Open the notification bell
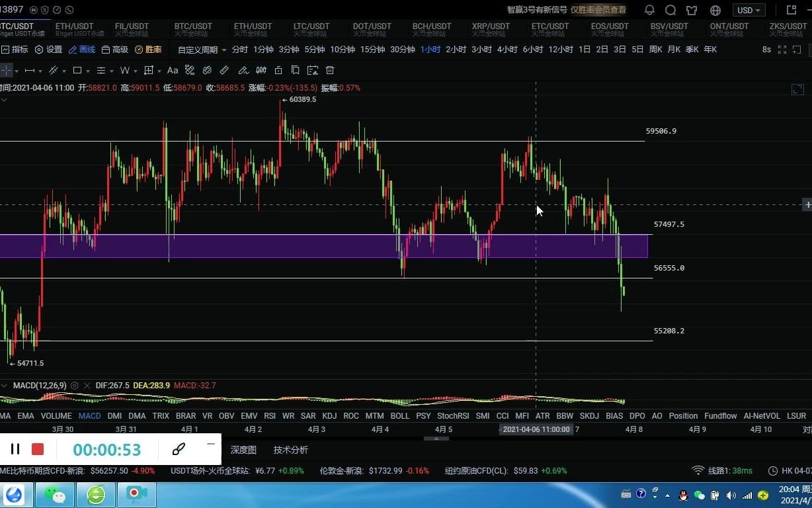The height and width of the screenshot is (508, 812). pos(649,10)
